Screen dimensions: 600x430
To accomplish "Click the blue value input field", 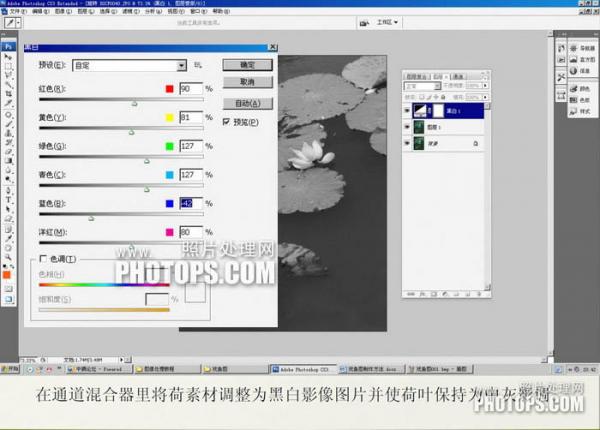I will pyautogui.click(x=191, y=204).
